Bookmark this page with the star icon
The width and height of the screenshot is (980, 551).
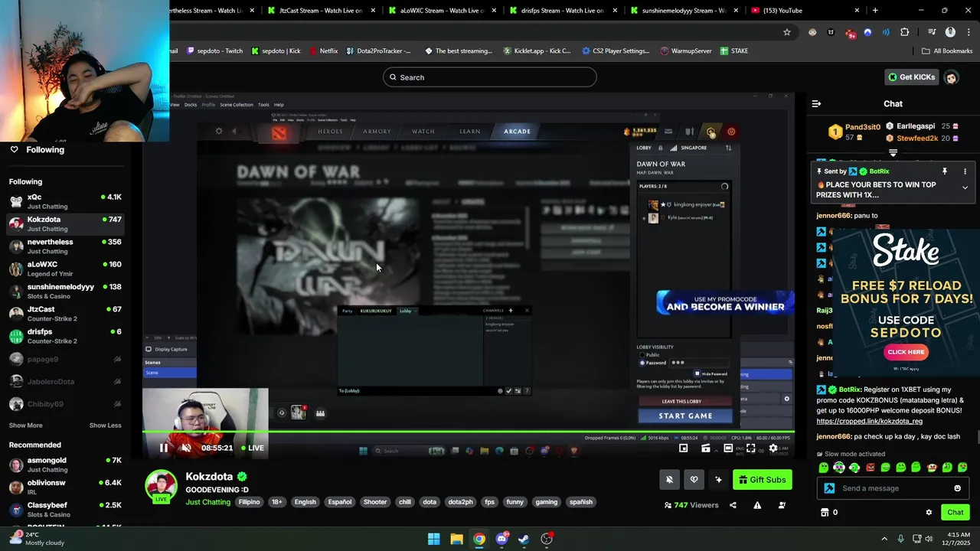point(786,32)
